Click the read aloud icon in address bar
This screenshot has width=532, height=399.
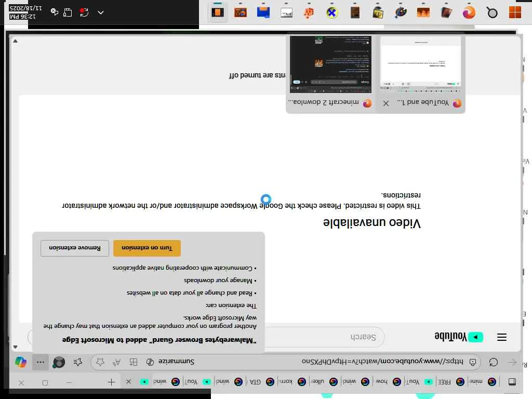(117, 362)
